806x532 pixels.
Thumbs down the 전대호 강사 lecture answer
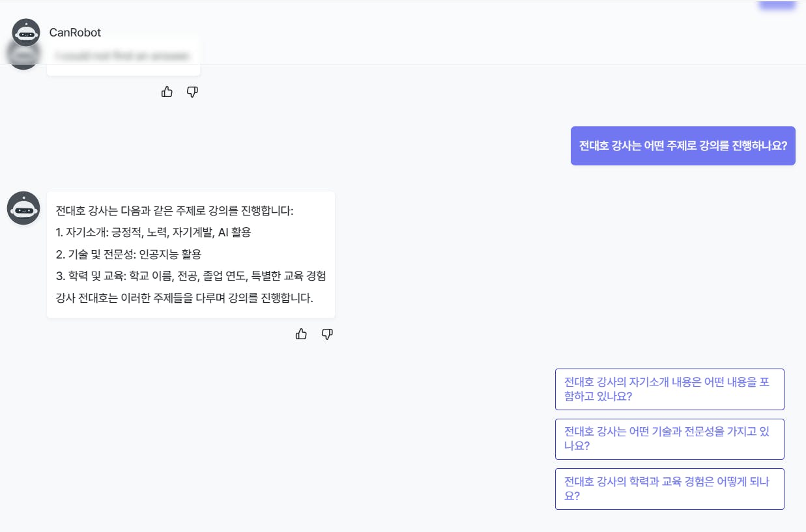point(327,334)
